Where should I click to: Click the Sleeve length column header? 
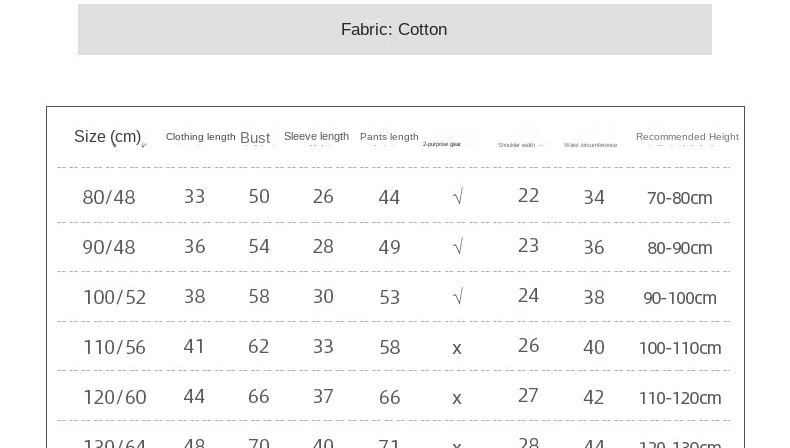pos(316,137)
